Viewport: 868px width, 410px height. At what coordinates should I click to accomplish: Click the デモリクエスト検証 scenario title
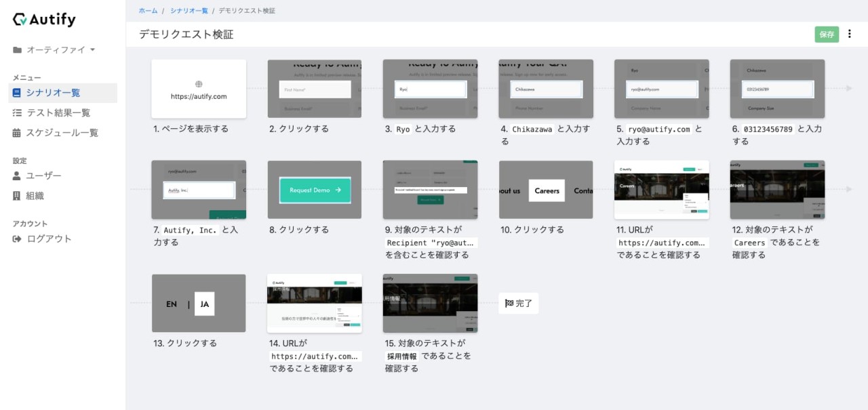pyautogui.click(x=186, y=34)
